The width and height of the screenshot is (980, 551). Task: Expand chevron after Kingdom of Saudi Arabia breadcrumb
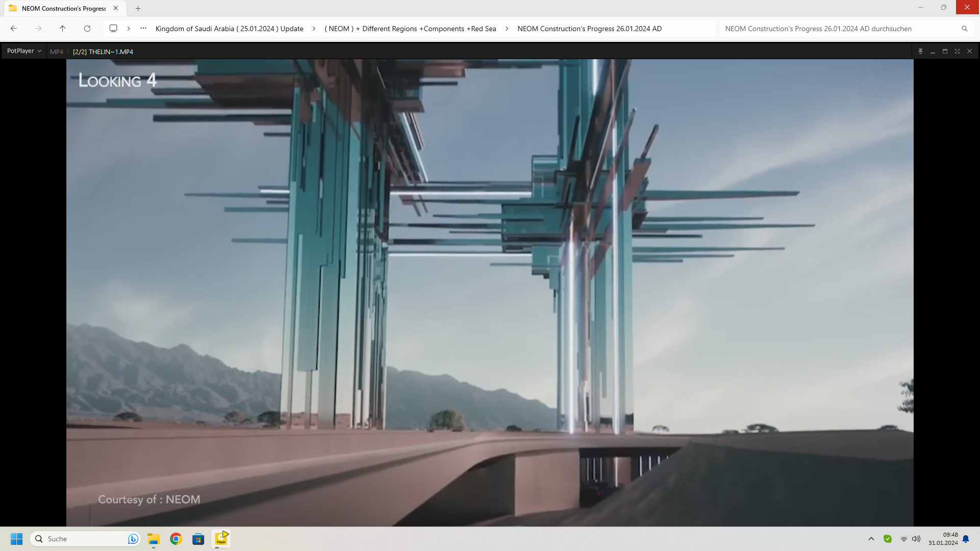click(x=314, y=29)
